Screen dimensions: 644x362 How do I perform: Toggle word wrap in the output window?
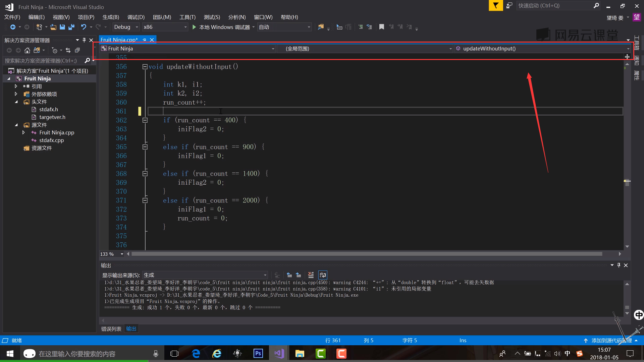[322, 275]
